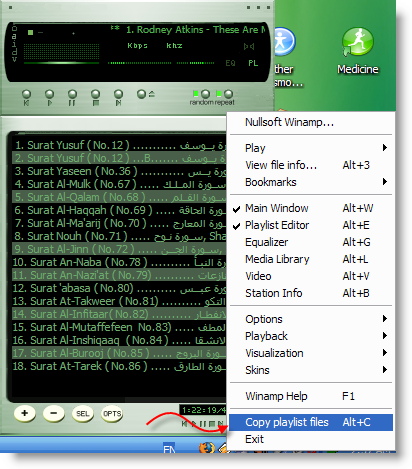The image size is (412, 469).
Task: Open Station Info from the menu
Action: click(x=311, y=293)
